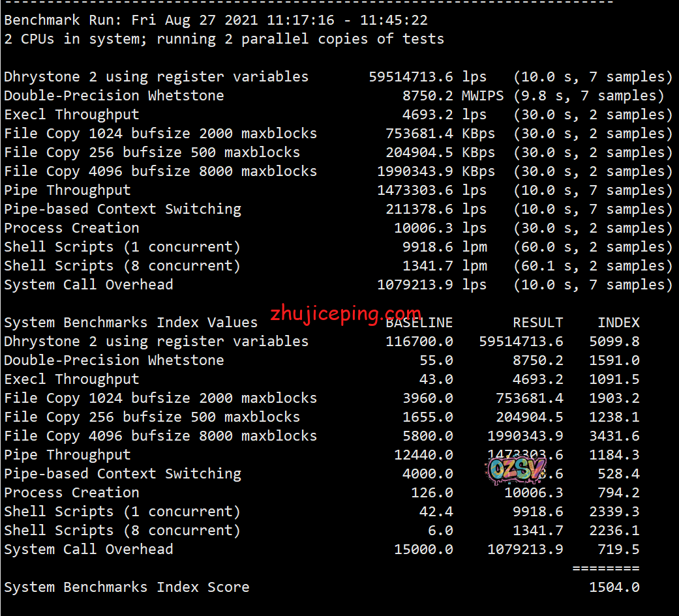Click the '(9.8 s, 7 samples)' Whetstone timing
This screenshot has height=616, width=679.
pos(588,96)
